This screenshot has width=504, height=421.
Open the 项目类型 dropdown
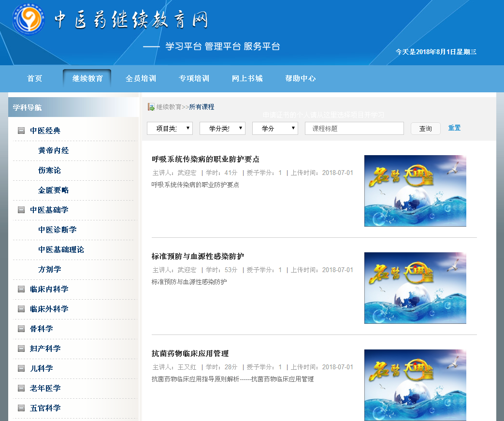[170, 128]
